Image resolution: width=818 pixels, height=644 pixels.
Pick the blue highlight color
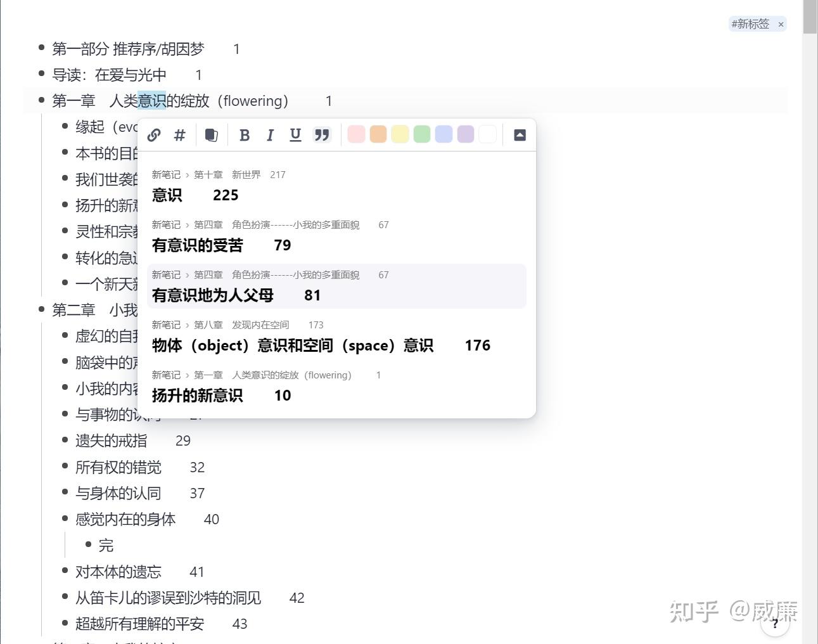(444, 134)
